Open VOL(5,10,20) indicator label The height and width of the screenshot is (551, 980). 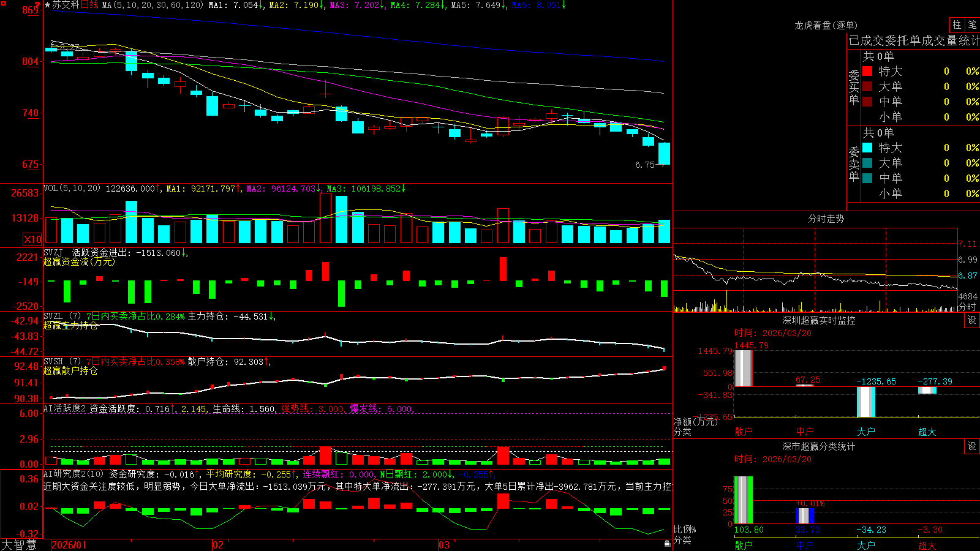pos(72,189)
